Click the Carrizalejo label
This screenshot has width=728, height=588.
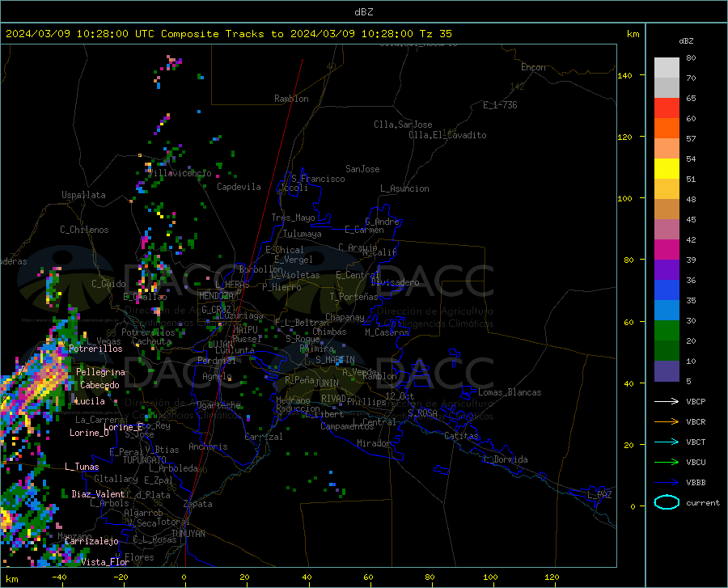(x=91, y=541)
